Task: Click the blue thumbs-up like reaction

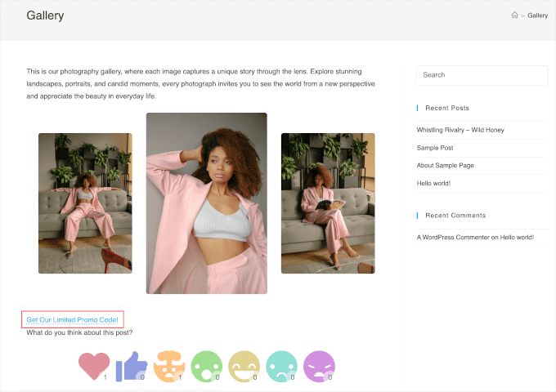Action: coord(130,366)
